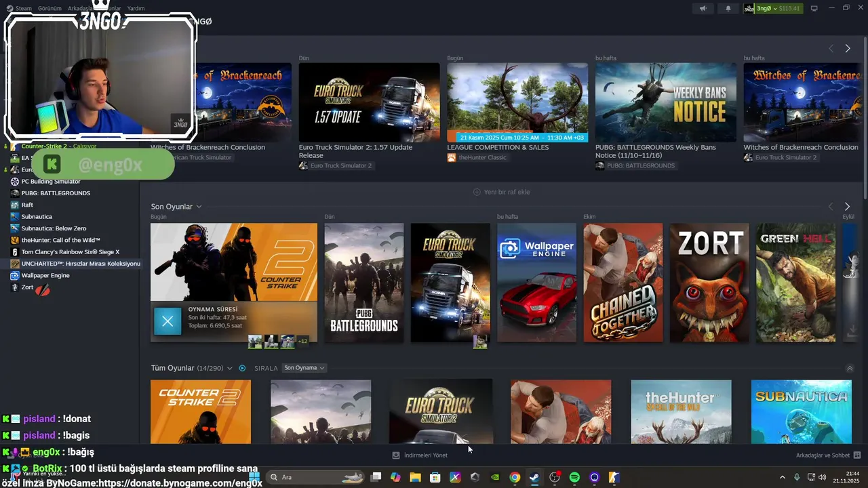
Task: Go to previous news carousel page
Action: coord(831,49)
